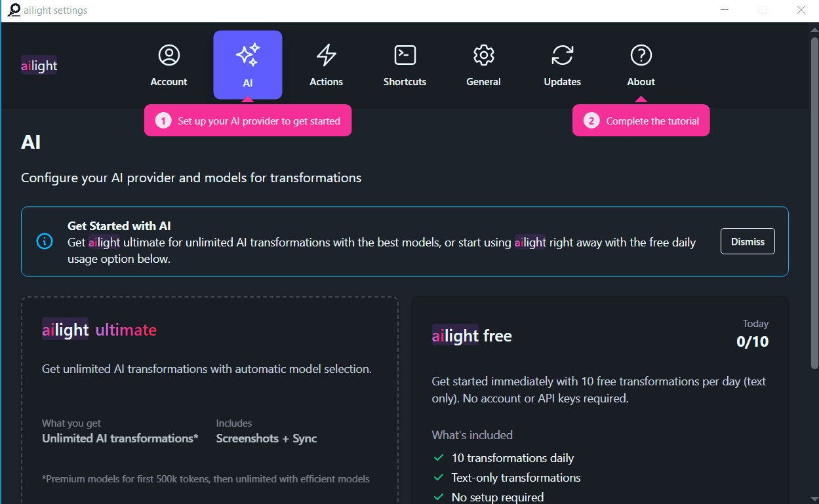Close the ailight settings window
The height and width of the screenshot is (504, 819).
pyautogui.click(x=801, y=10)
